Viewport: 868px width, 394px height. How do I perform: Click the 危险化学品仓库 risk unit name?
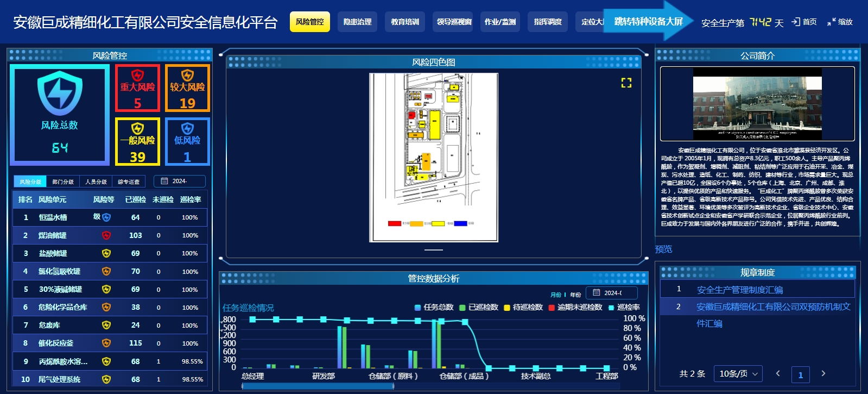pos(63,307)
